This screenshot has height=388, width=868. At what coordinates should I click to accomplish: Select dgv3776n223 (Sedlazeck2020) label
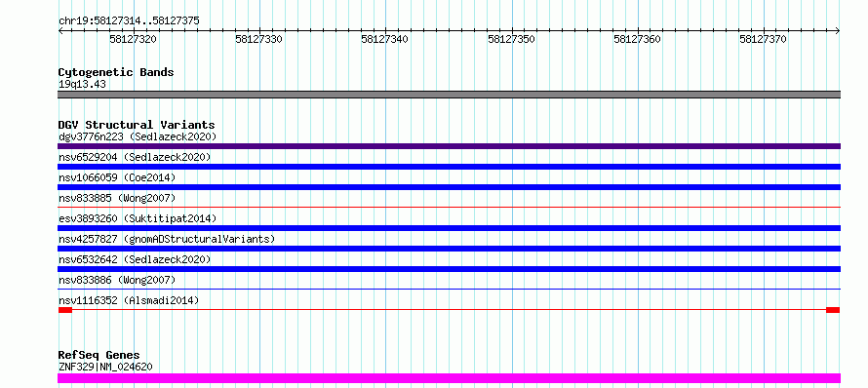click(x=138, y=136)
